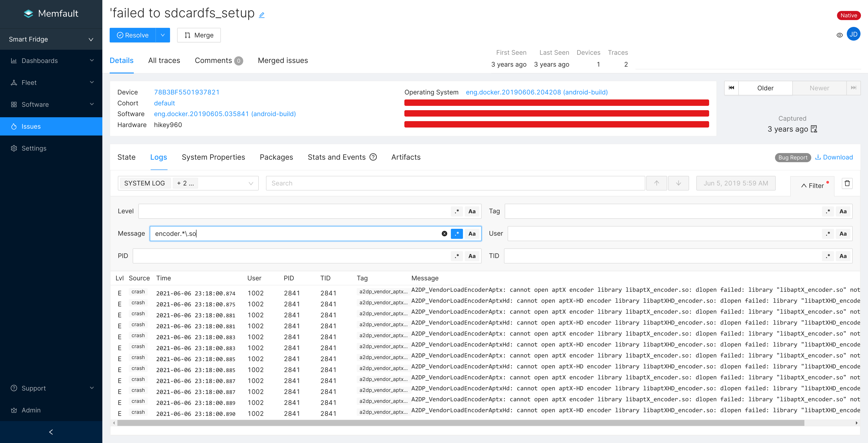Expand the Smart Fridge project selector
Screen dimensions: 868x443
[51, 39]
